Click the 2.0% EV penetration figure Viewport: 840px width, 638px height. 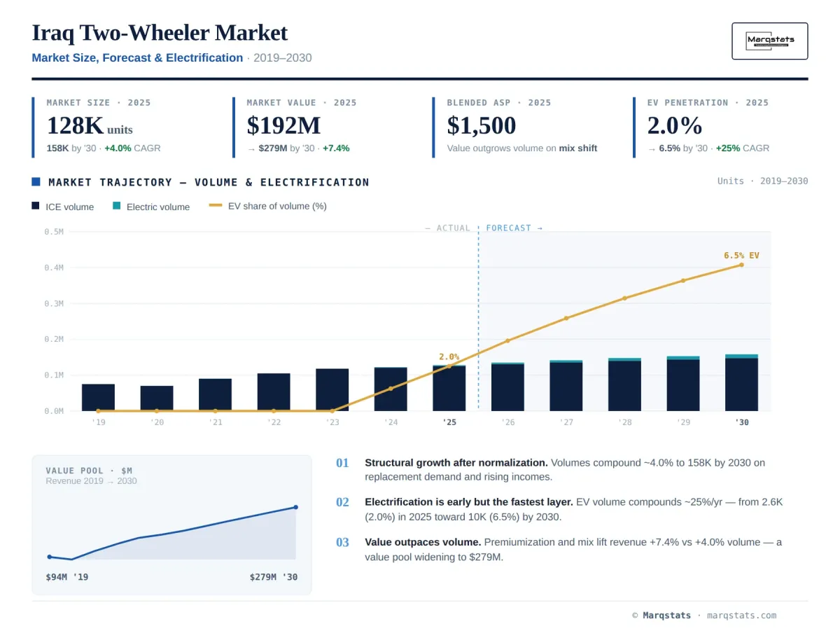click(675, 125)
